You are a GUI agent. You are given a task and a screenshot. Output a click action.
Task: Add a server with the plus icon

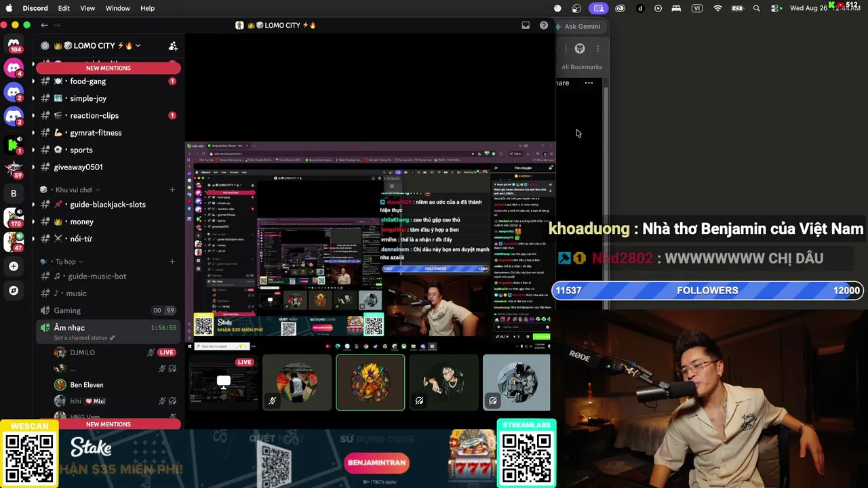point(14,266)
